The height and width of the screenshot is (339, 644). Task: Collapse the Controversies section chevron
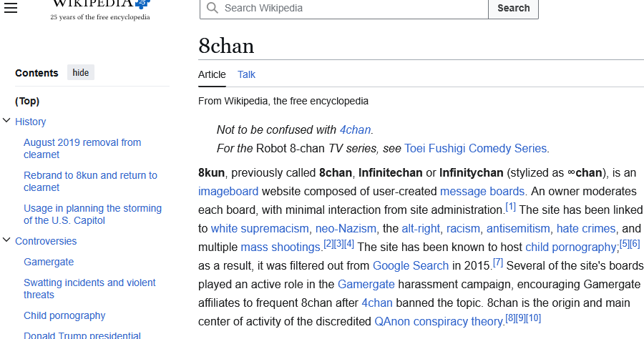(7, 241)
